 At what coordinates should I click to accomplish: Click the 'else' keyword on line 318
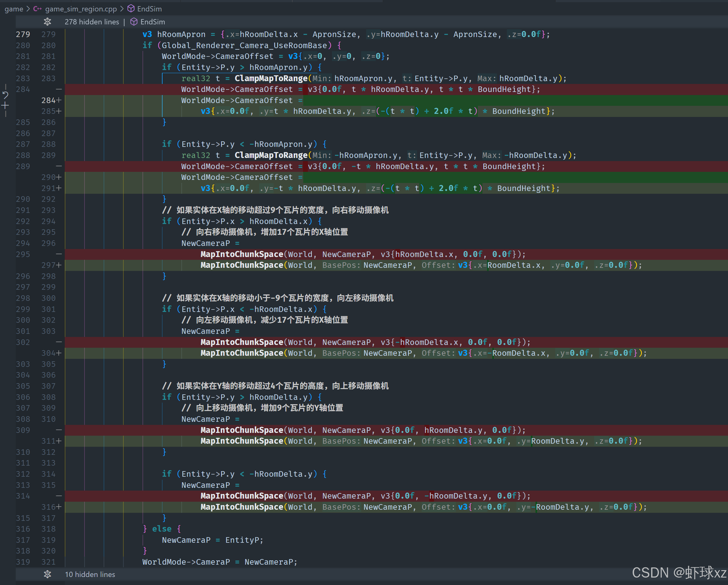(161, 529)
